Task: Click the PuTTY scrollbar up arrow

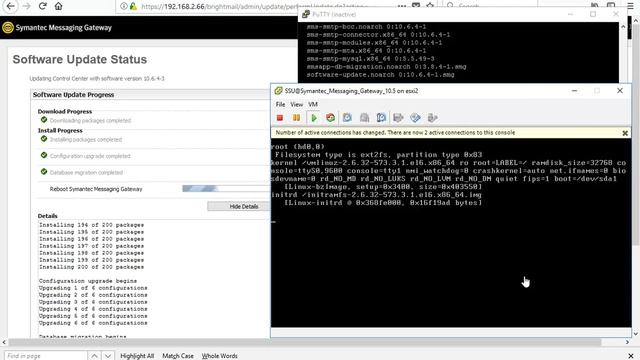Action: [x=623, y=27]
